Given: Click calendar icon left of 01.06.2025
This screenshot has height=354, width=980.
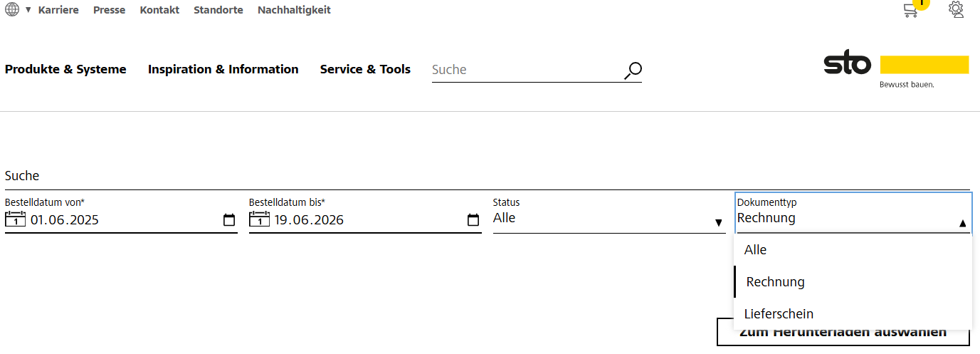Looking at the screenshot, I should click(x=15, y=219).
